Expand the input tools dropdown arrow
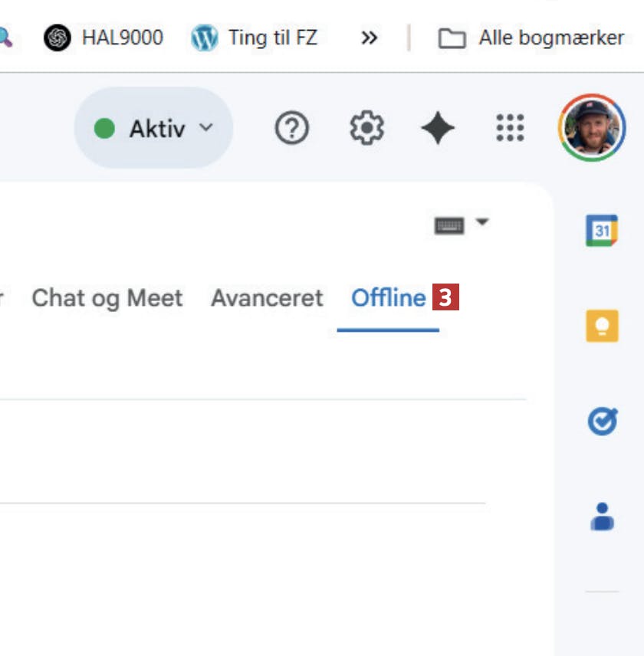Screen dimensions: 644x656 tap(482, 221)
